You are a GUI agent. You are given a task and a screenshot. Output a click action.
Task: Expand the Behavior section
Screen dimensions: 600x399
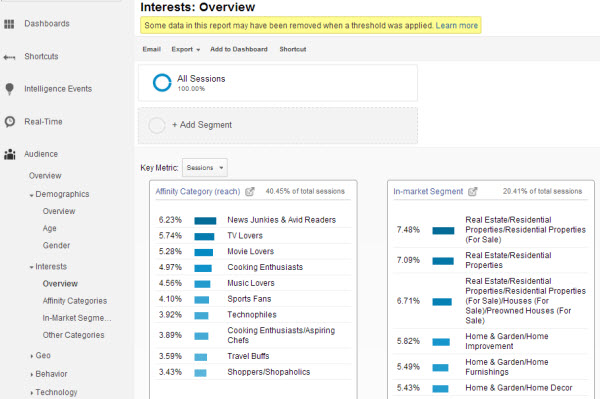[x=49, y=374]
